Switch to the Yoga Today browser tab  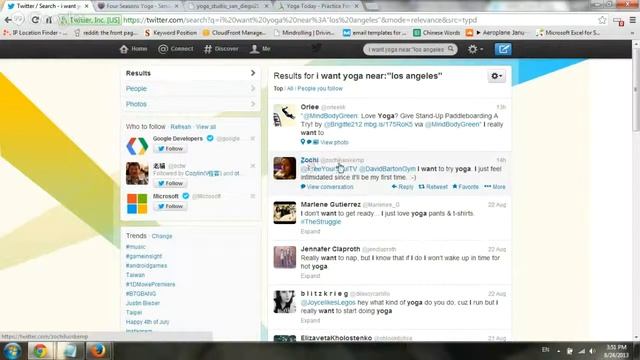pos(318,6)
